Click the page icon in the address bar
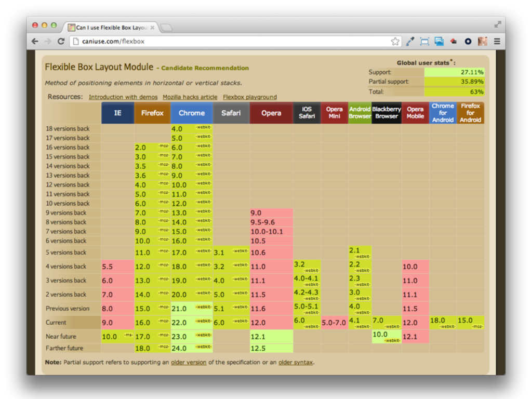Viewport: 532px width, 399px height. click(76, 42)
